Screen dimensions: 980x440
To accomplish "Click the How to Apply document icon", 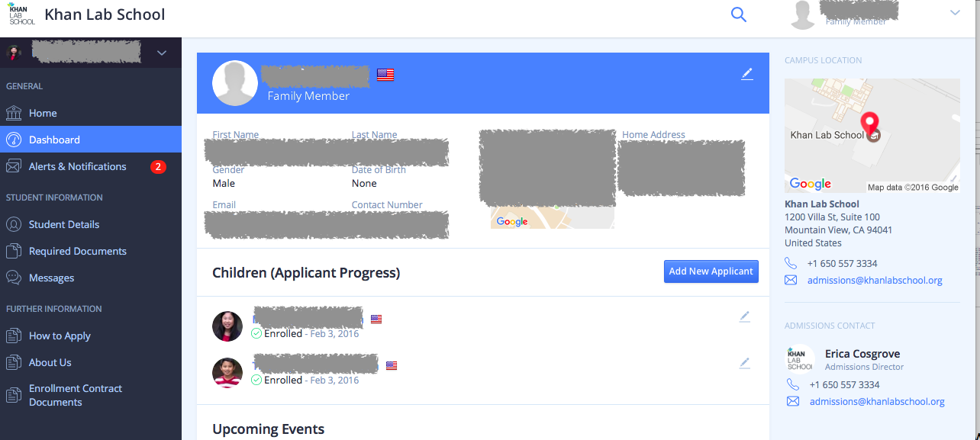I will 14,336.
